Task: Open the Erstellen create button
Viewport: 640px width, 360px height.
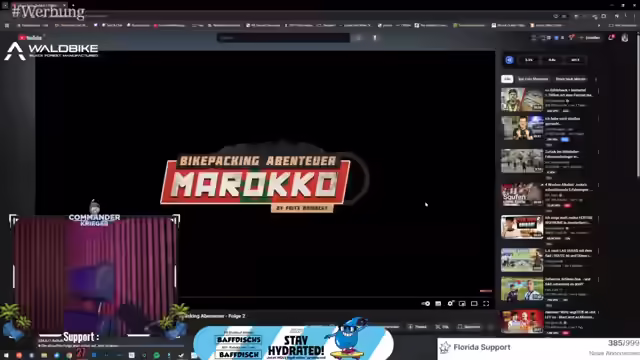Action: 590,38
